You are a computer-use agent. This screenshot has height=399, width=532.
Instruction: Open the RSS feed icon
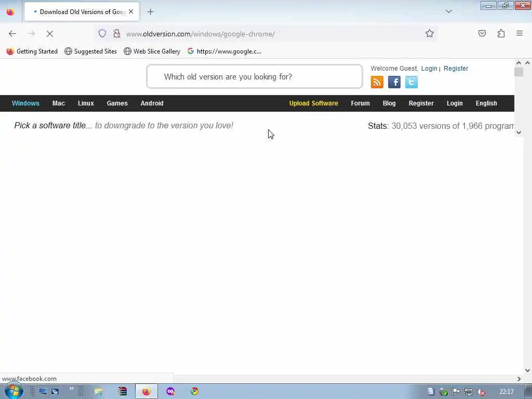click(377, 82)
